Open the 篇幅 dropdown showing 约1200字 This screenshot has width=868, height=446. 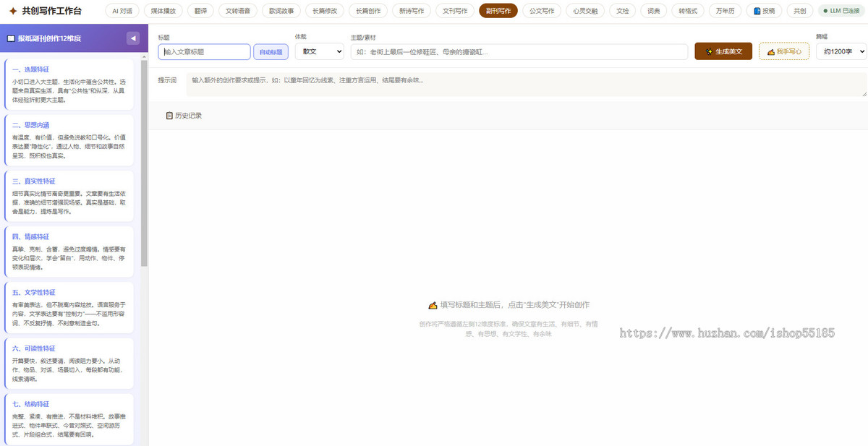click(841, 51)
